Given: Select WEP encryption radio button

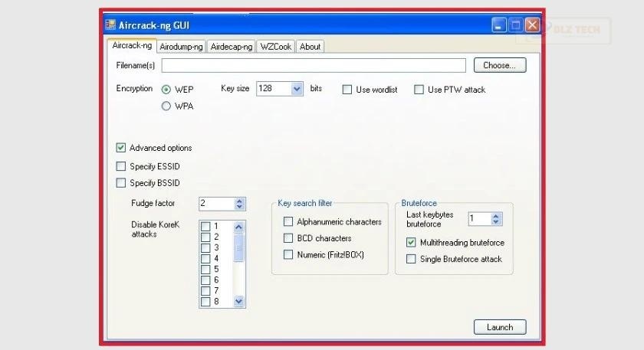Looking at the screenshot, I should click(x=166, y=90).
